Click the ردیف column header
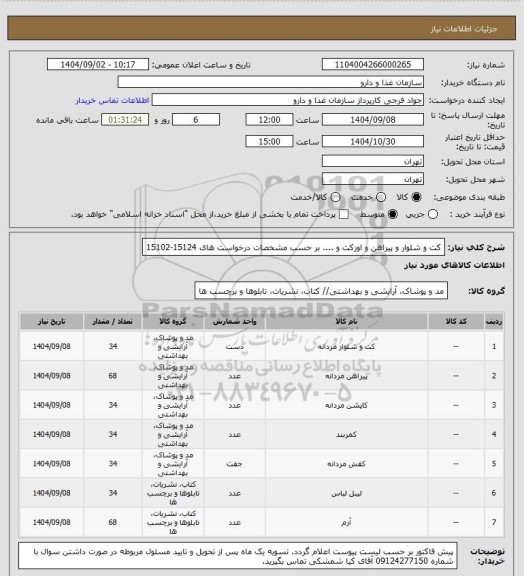524x576 pixels. (494, 321)
